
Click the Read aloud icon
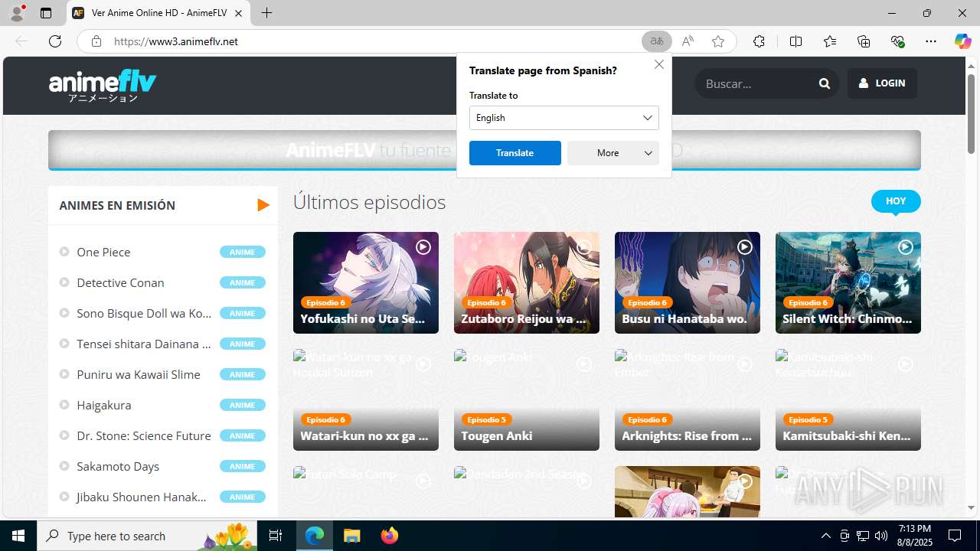coord(688,41)
